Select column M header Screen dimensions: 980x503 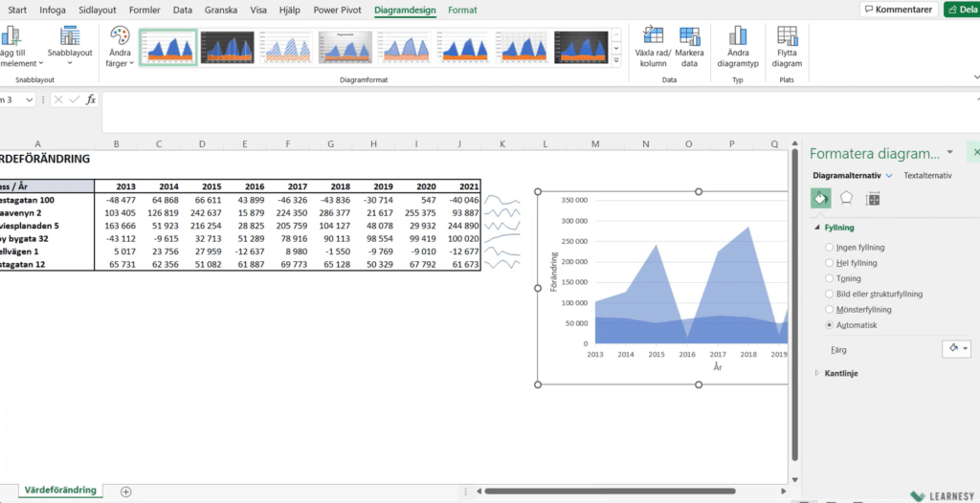pos(595,144)
